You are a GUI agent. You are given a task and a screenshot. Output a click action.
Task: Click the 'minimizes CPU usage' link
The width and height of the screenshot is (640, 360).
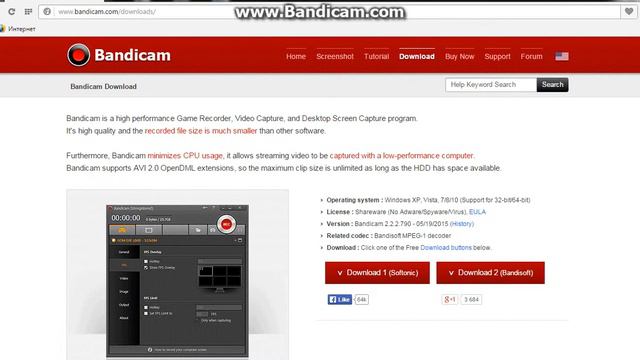185,156
